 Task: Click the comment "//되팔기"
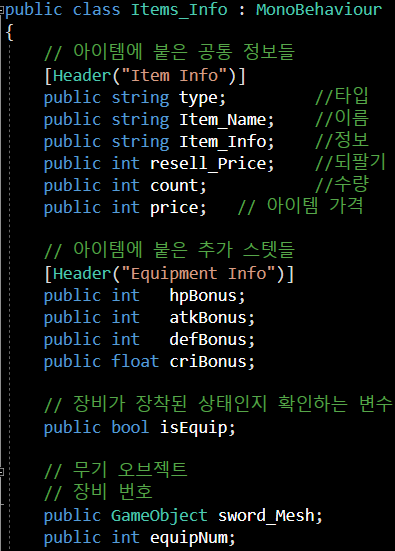(x=350, y=162)
